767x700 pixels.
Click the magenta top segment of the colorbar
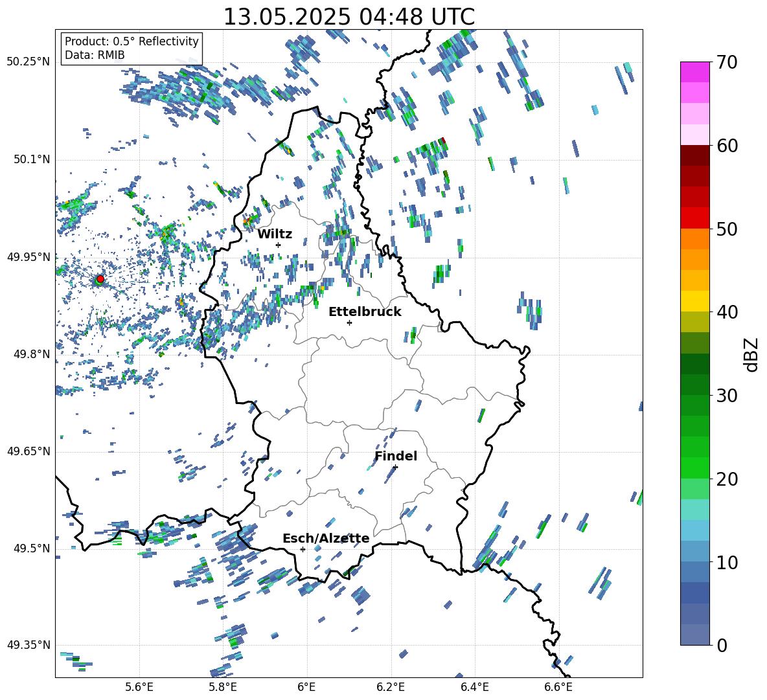click(695, 73)
